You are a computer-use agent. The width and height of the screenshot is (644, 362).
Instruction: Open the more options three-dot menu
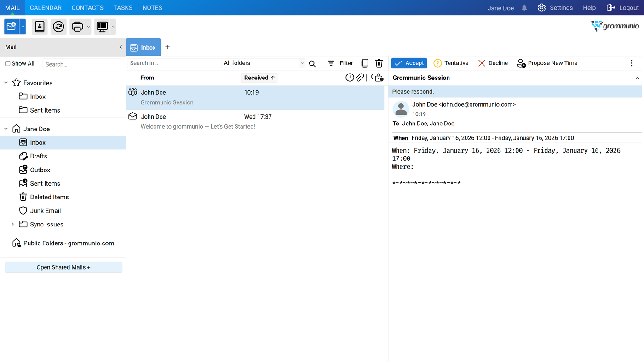[632, 63]
